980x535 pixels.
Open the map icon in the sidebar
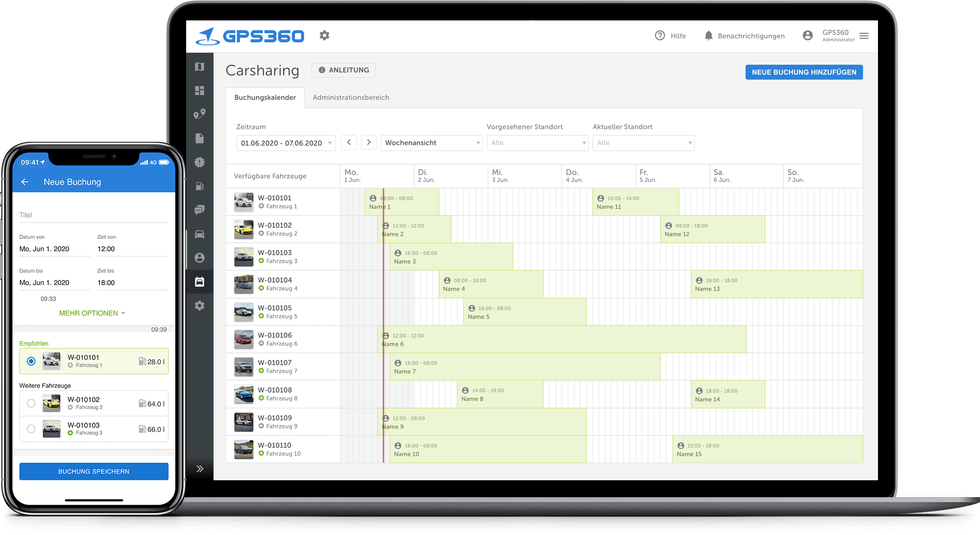point(200,67)
